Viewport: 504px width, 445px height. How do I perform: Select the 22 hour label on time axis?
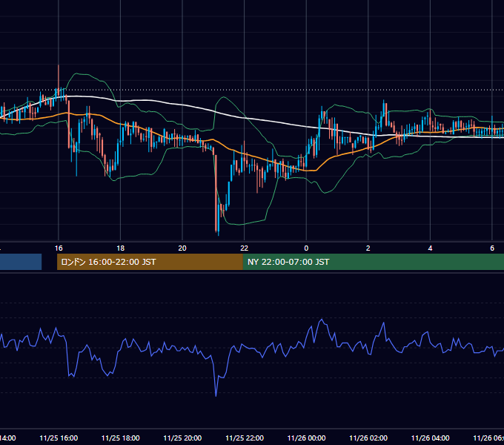click(245, 248)
